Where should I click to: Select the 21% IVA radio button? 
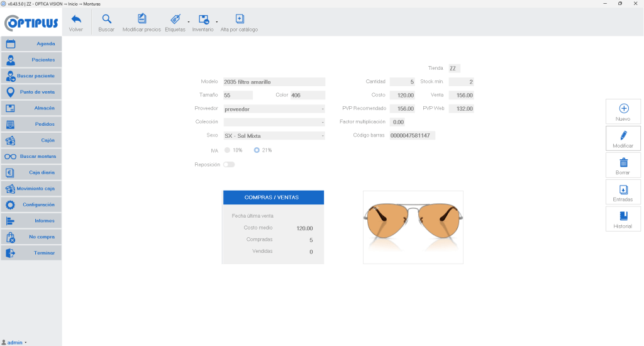click(257, 150)
